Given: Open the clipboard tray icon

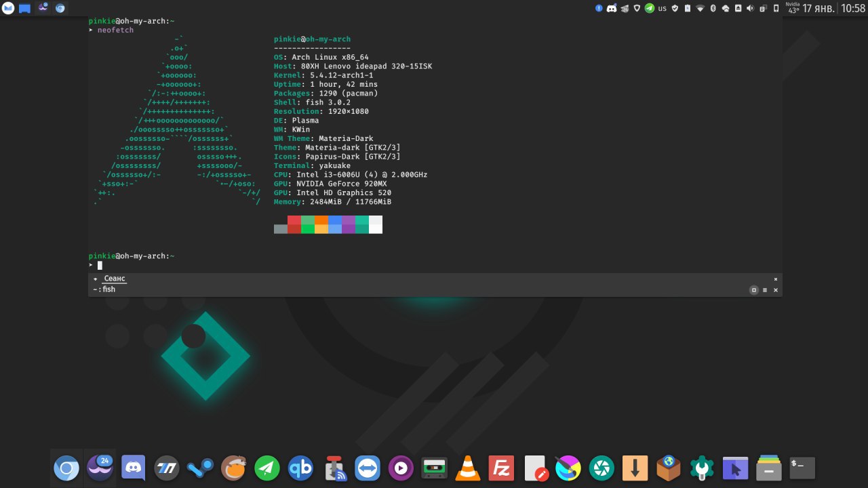Looking at the screenshot, I should point(763,8).
